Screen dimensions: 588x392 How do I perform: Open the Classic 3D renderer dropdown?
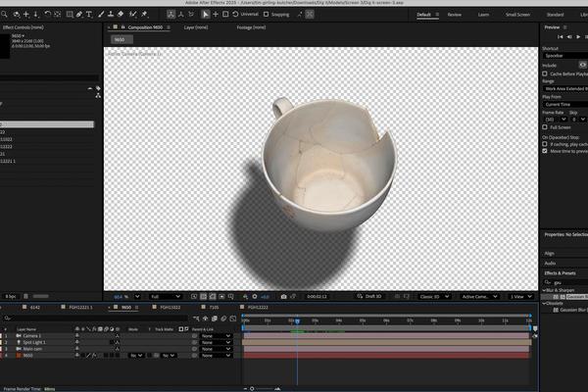point(434,296)
